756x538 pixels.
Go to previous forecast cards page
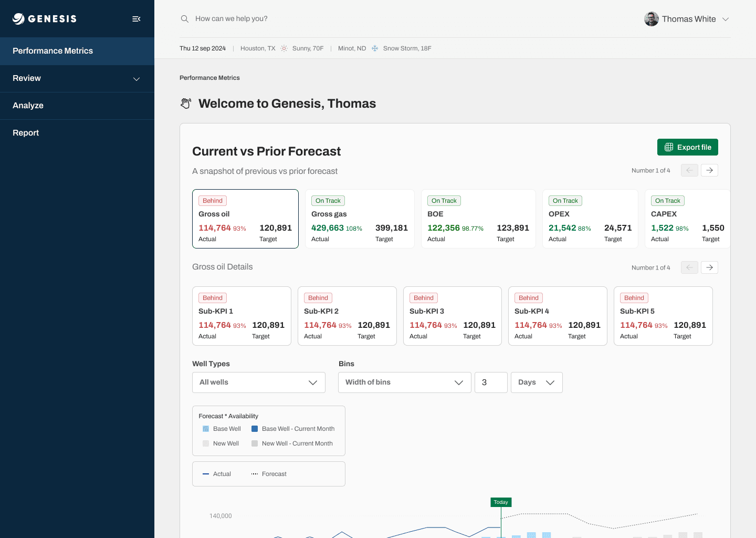pyautogui.click(x=690, y=170)
